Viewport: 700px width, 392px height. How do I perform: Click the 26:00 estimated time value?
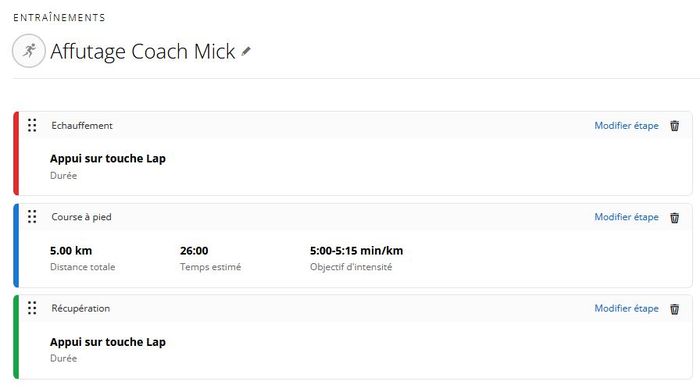194,251
